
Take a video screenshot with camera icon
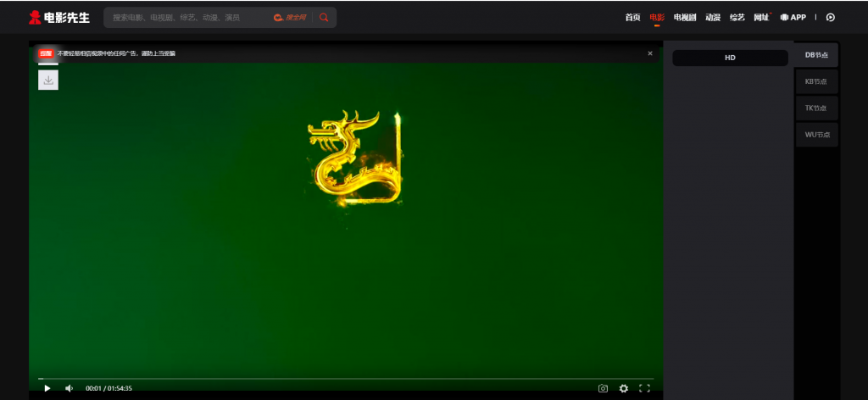tap(603, 388)
